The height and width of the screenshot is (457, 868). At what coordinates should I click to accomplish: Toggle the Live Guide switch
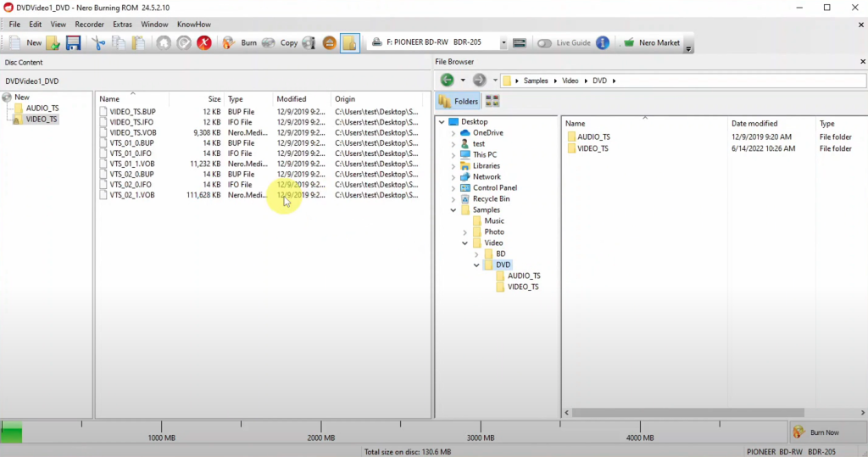click(x=544, y=42)
